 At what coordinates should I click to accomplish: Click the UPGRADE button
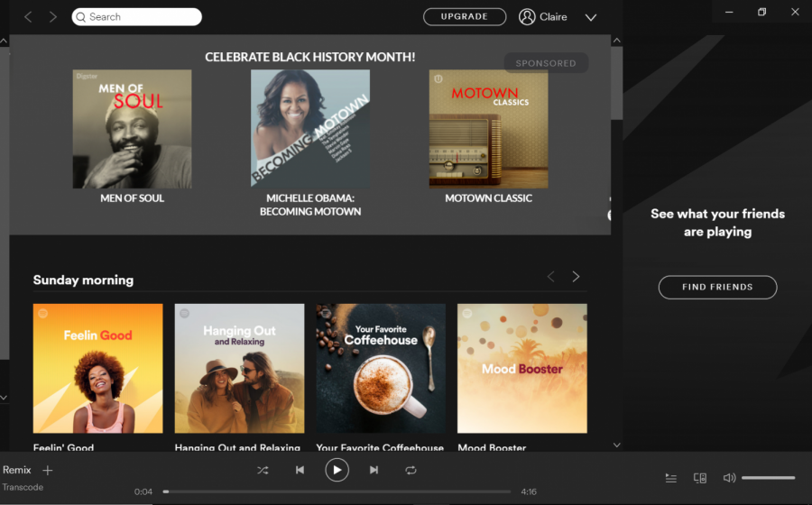pos(465,16)
